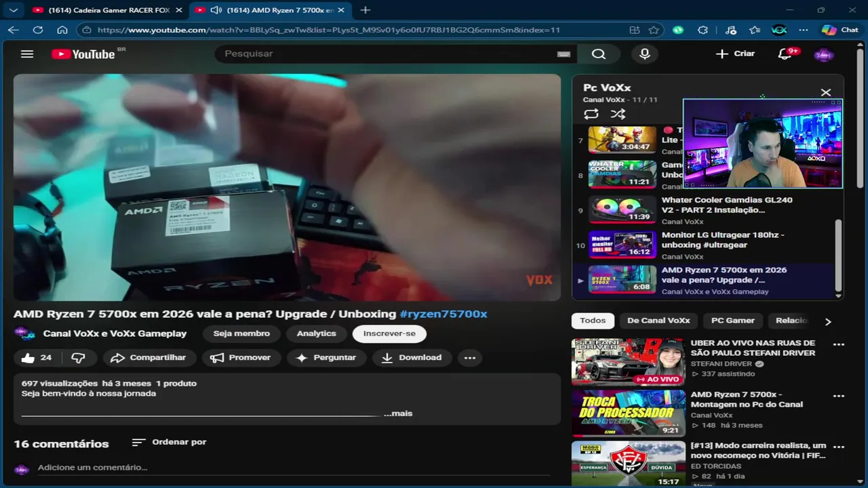Expand the description with ...mais

pyautogui.click(x=398, y=413)
